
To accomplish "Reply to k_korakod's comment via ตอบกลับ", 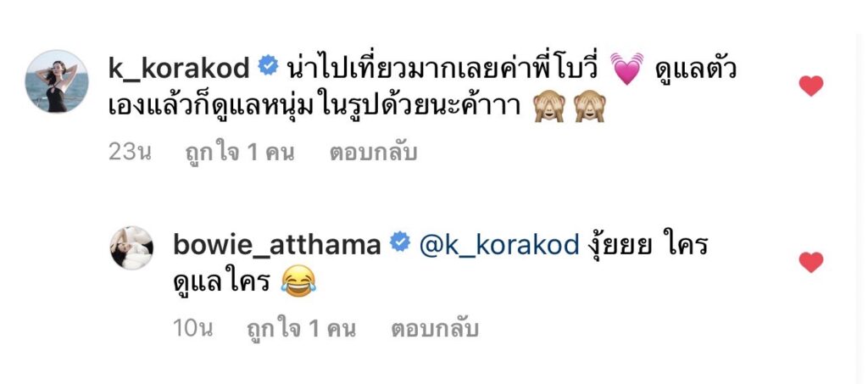I will point(373,153).
